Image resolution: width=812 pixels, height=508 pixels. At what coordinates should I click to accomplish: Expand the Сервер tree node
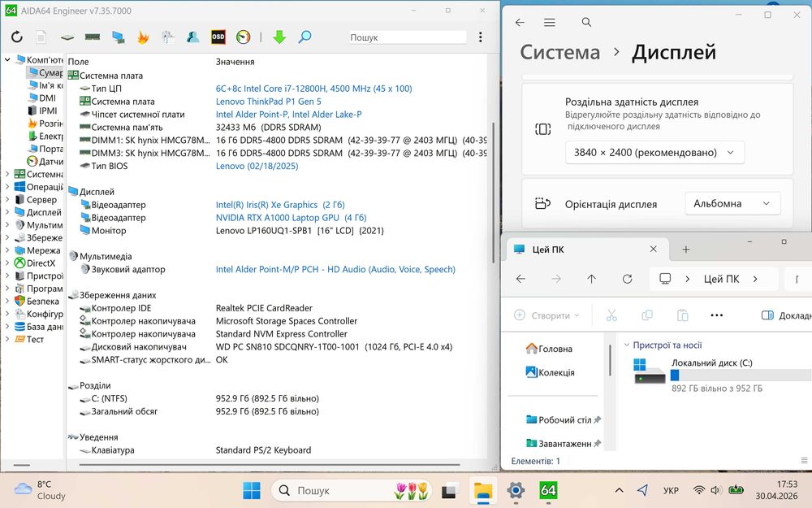[x=7, y=199]
